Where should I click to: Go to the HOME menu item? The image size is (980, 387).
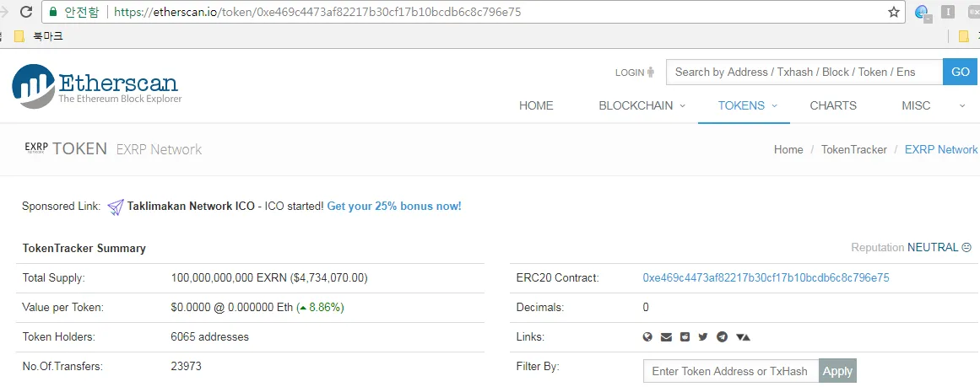[536, 105]
